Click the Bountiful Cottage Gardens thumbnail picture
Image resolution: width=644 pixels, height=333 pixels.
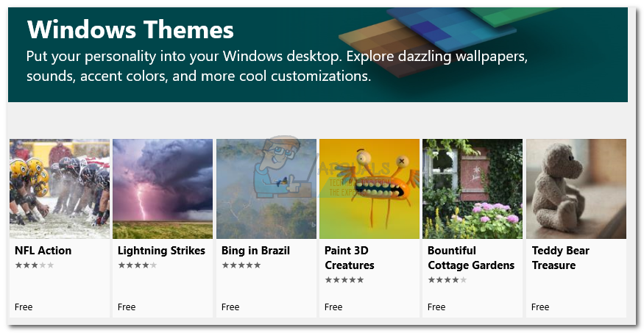pyautogui.click(x=472, y=189)
